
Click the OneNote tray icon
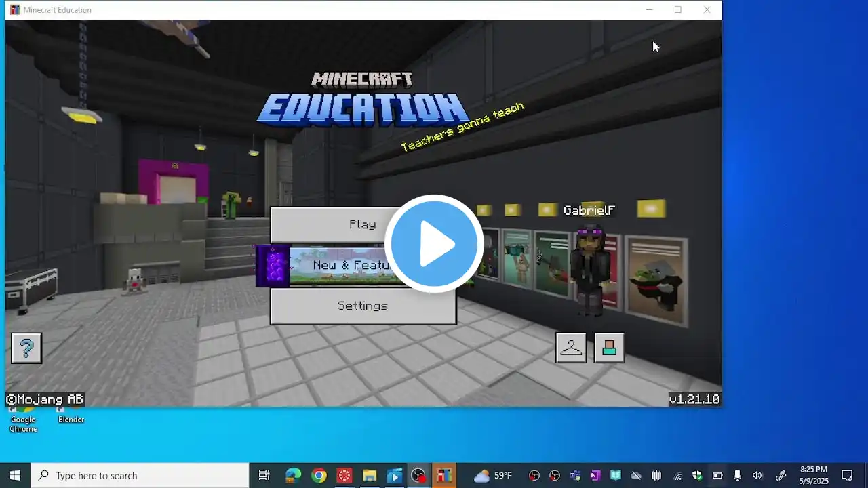(x=595, y=475)
